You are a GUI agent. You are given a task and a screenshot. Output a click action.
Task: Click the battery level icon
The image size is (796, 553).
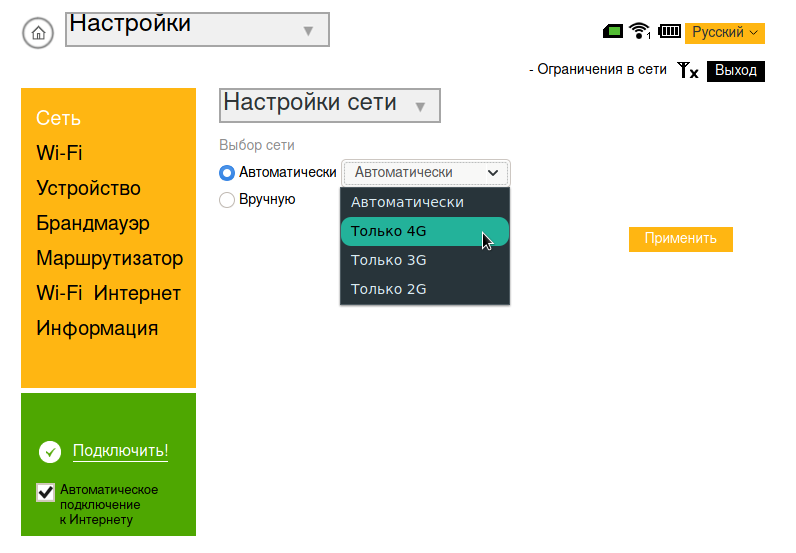coord(669,32)
